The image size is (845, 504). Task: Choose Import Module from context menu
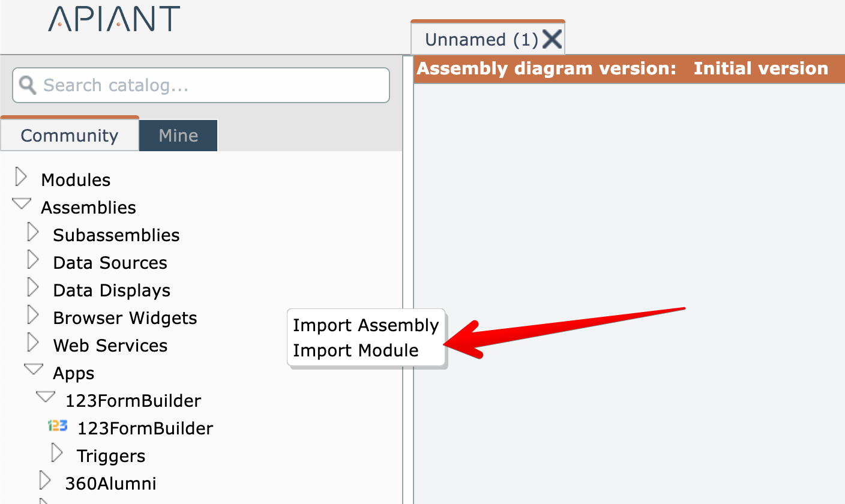point(355,350)
